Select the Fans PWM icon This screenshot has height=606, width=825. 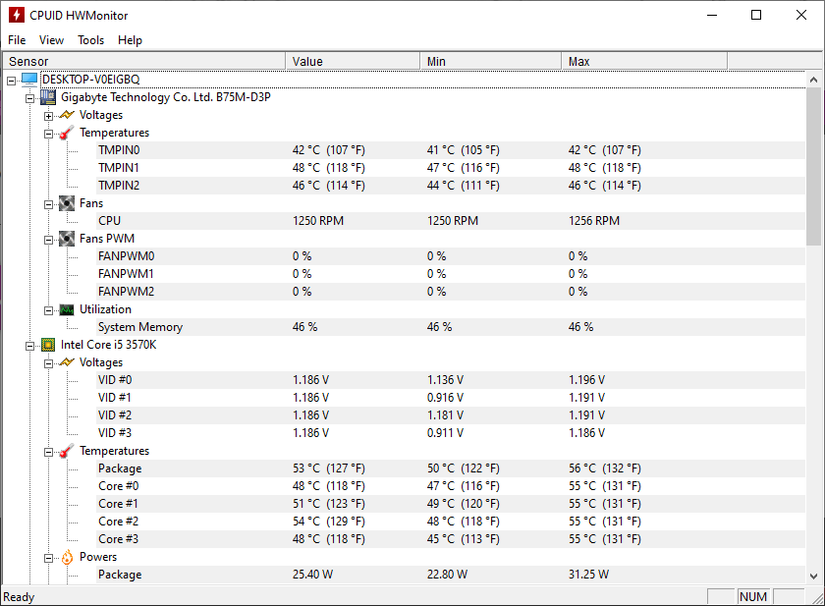[x=66, y=238]
